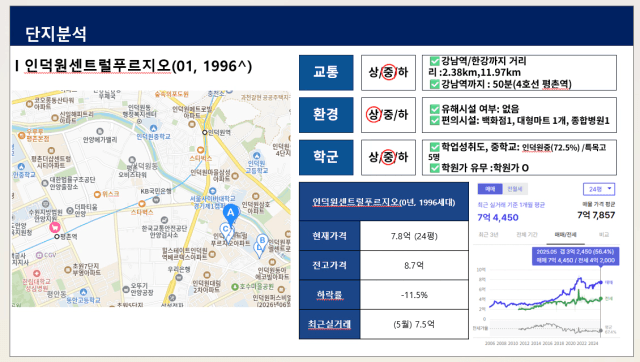Click the 평촌역 station icon on map
Viewport: 640px width, 362px height.
(x=57, y=236)
